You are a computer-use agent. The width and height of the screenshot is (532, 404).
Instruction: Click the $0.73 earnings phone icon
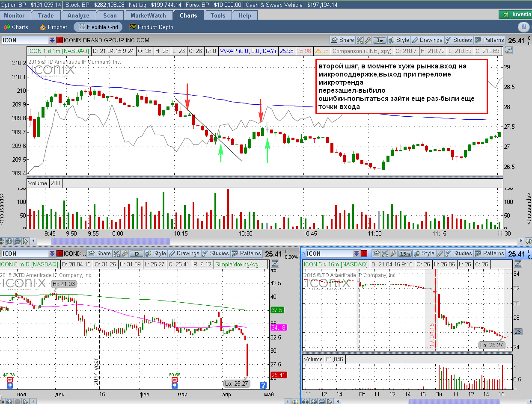click(x=9, y=379)
